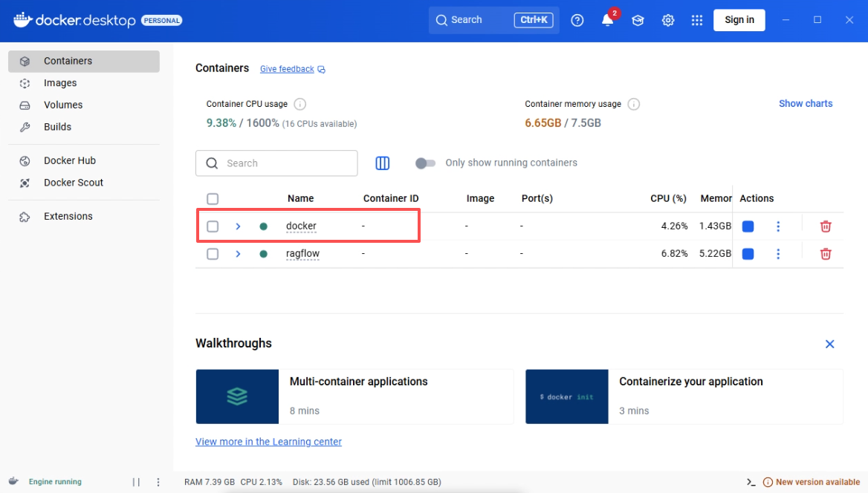Open the terminal icon in status bar

[751, 482]
